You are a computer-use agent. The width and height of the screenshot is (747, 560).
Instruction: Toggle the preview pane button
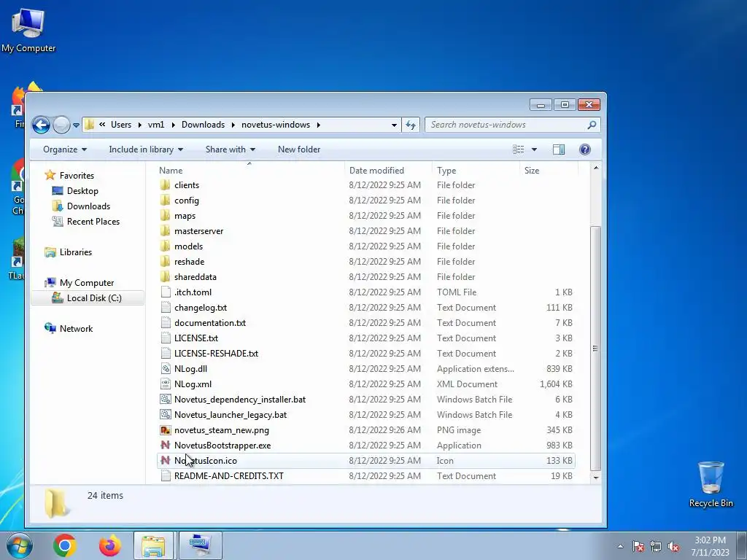(x=559, y=149)
